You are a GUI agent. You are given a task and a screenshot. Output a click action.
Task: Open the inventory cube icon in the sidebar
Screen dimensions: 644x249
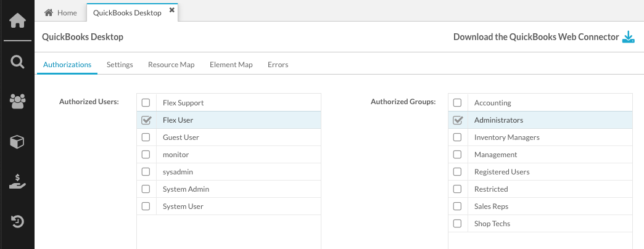17,142
